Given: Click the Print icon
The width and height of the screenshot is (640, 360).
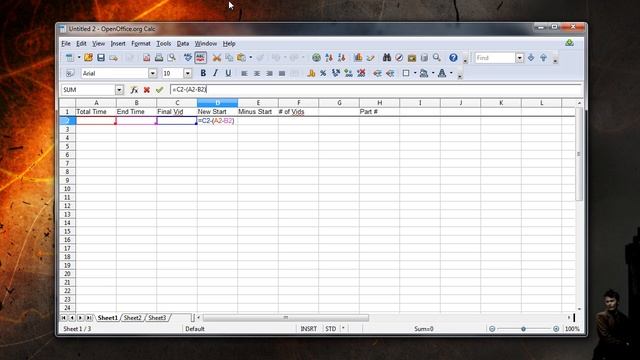Looking at the screenshot, I should coord(159,58).
